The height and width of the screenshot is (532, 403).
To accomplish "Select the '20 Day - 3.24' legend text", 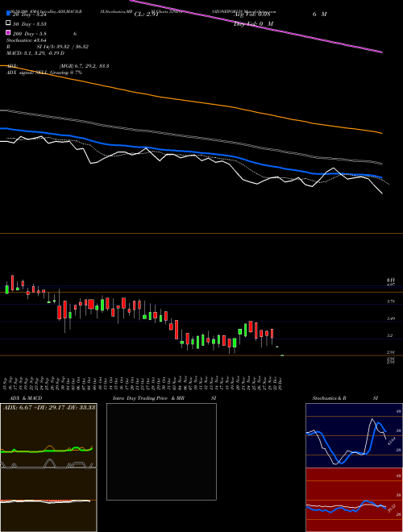I will pyautogui.click(x=30, y=15).
